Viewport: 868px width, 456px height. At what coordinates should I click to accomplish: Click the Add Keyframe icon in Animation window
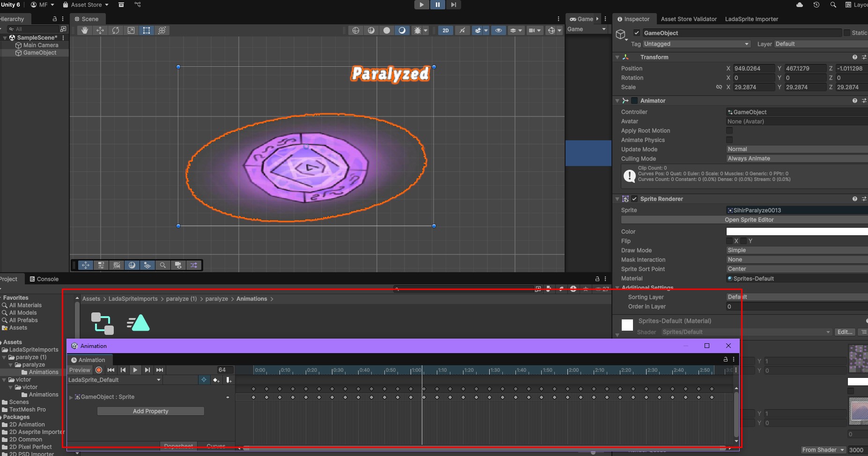pyautogui.click(x=216, y=380)
